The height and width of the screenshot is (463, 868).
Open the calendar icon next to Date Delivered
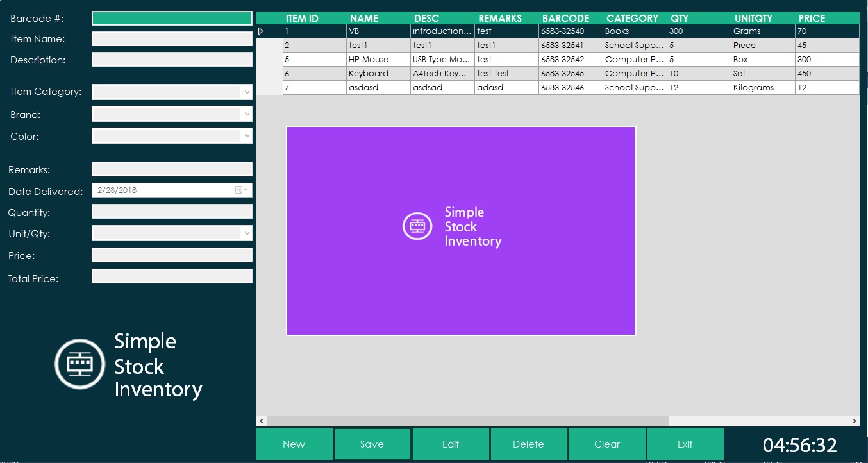pyautogui.click(x=238, y=190)
